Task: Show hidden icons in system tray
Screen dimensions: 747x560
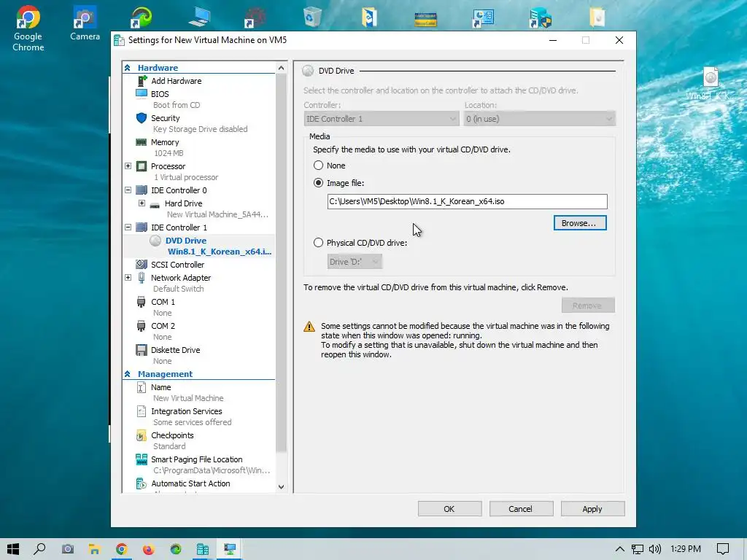Action: (x=619, y=549)
